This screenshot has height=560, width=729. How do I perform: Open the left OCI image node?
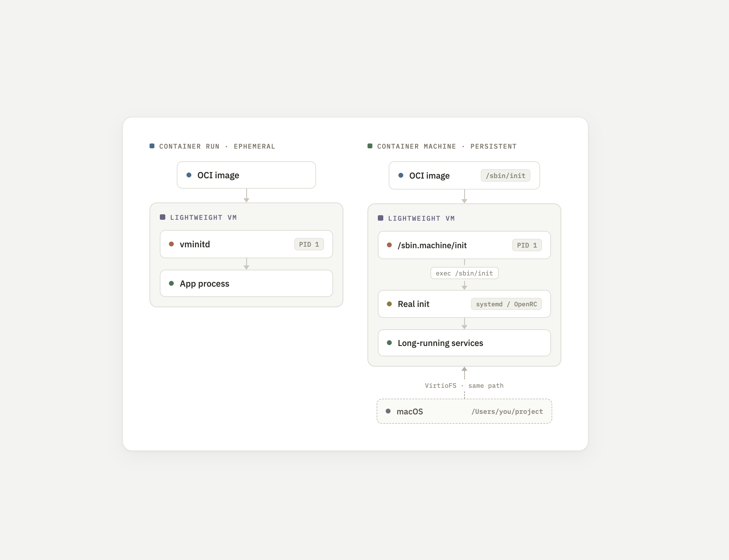click(246, 175)
